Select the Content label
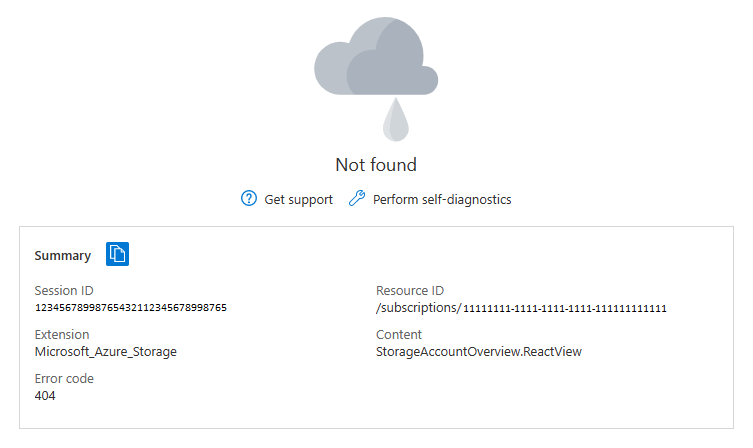This screenshot has height=448, width=753. [399, 334]
